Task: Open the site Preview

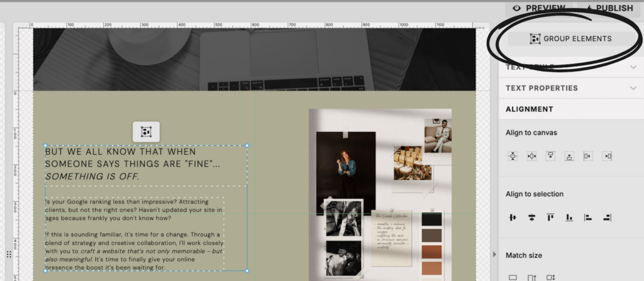Action: pos(538,8)
